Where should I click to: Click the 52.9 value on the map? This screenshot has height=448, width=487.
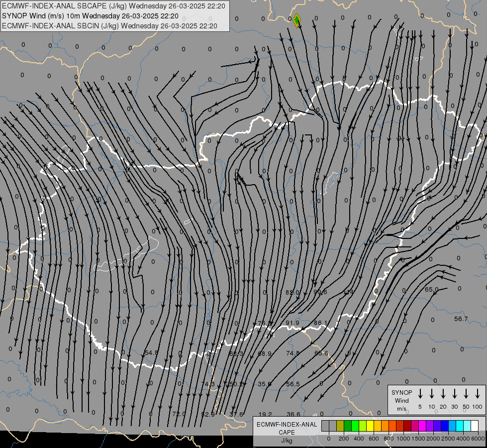208,414
